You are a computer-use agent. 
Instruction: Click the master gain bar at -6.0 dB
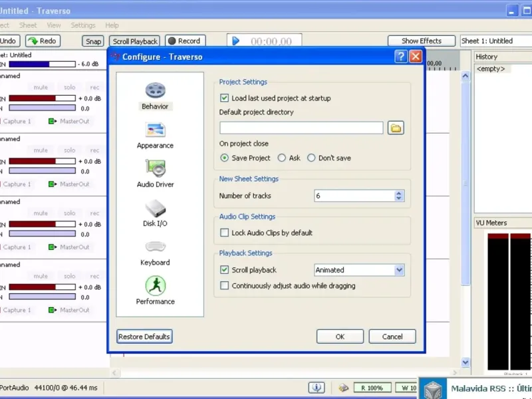pyautogui.click(x=42, y=64)
